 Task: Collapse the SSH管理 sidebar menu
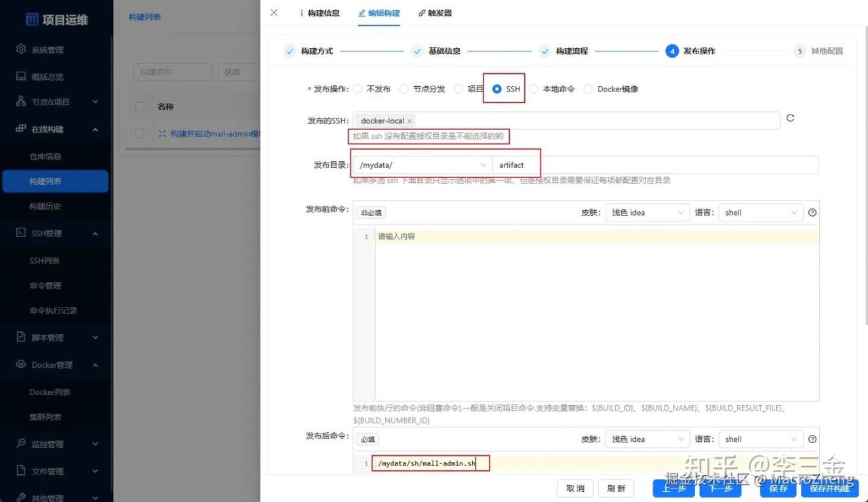pyautogui.click(x=95, y=234)
